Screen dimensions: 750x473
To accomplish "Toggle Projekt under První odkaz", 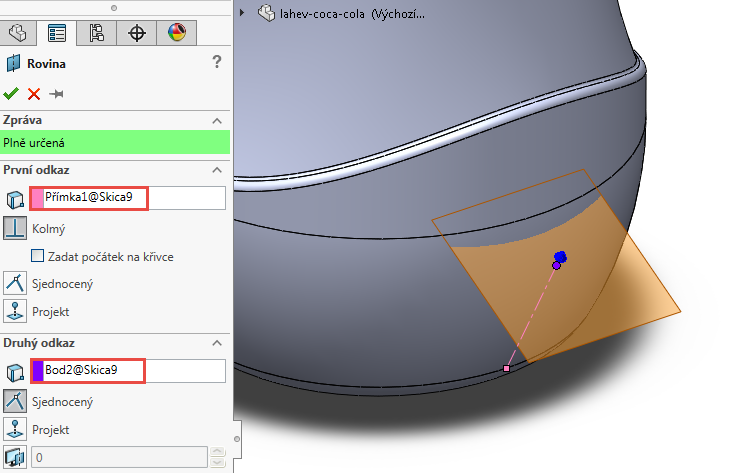I will [x=15, y=311].
